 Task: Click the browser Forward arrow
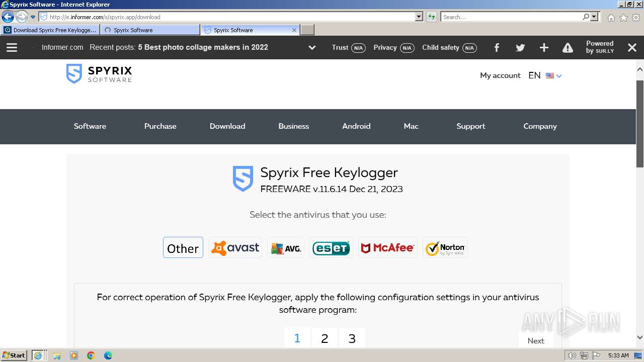tap(21, 17)
